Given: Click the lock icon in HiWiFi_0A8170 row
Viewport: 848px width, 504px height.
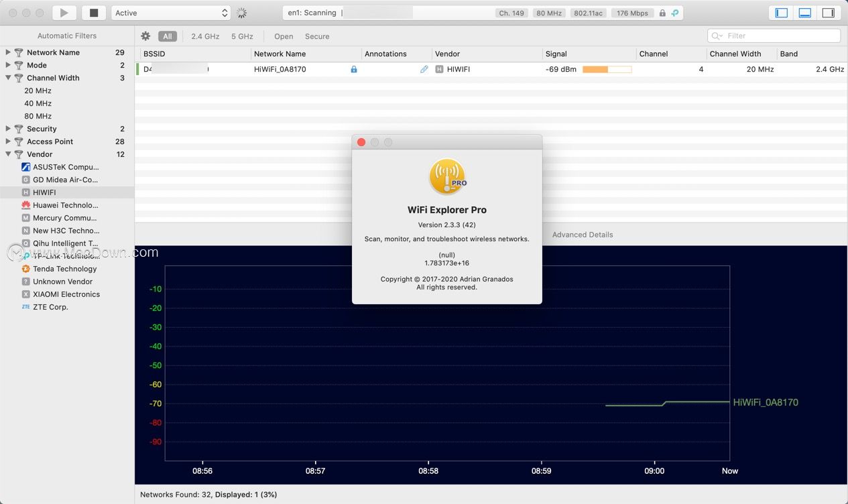Looking at the screenshot, I should [354, 69].
